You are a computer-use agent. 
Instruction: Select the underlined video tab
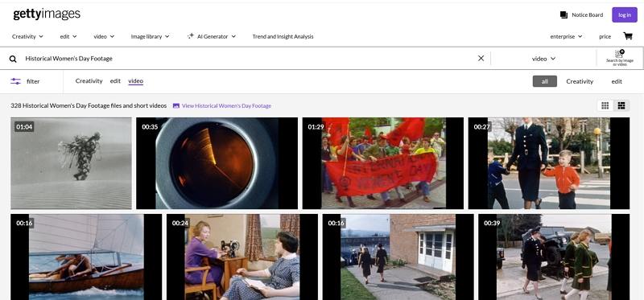tap(135, 81)
